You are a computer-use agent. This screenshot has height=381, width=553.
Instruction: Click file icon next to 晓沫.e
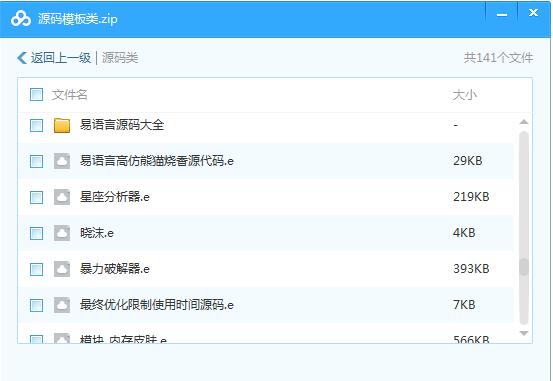tap(62, 233)
